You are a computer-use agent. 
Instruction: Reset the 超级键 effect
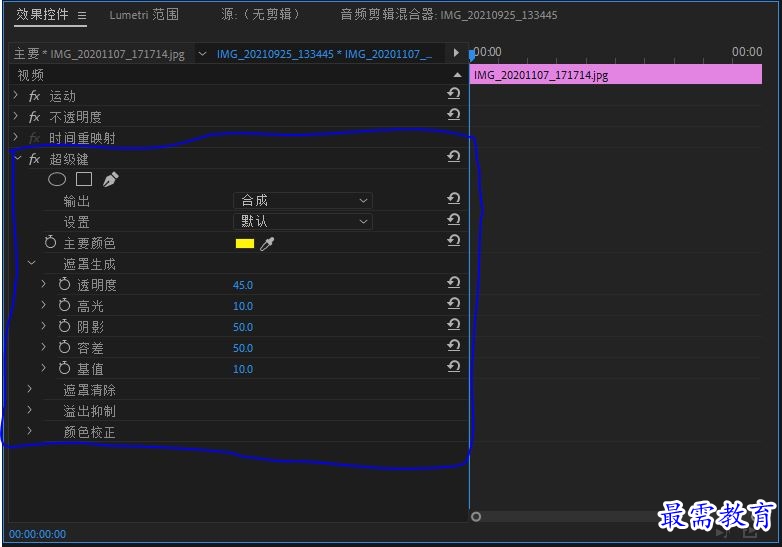click(453, 157)
